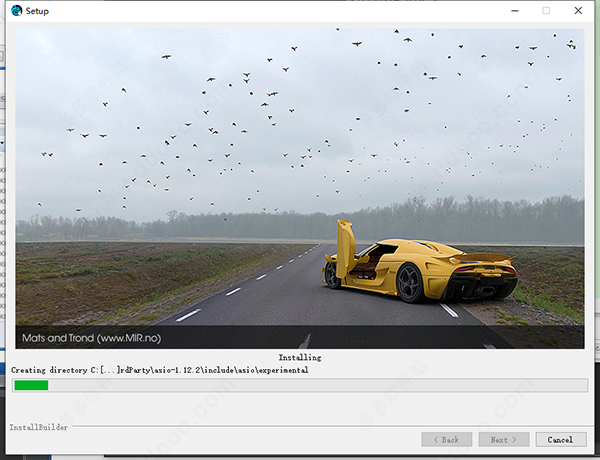Image resolution: width=600 pixels, height=460 pixels.
Task: Click the 'Setup' window title
Action: [37, 11]
